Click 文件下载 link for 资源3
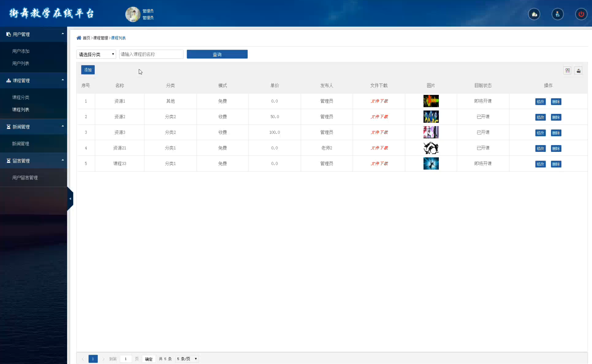 tap(379, 132)
